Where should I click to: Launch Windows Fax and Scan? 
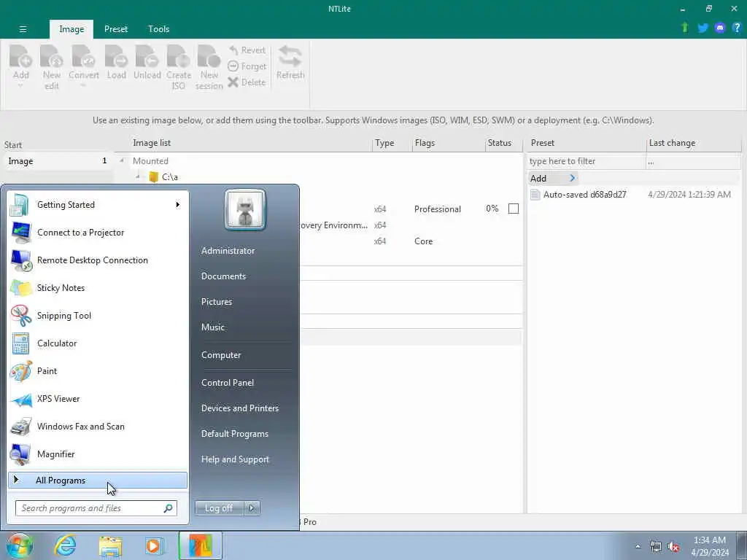(x=98, y=426)
